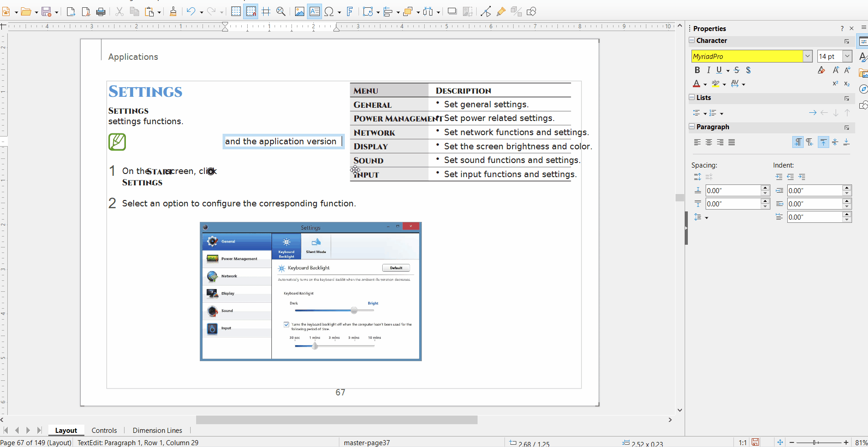Click the Save document icon
This screenshot has width=868, height=447.
coord(47,12)
